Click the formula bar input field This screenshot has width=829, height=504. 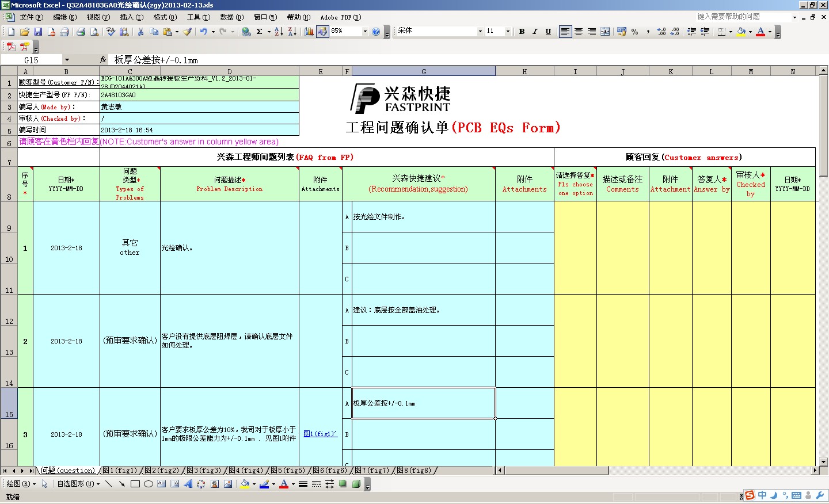pyautogui.click(x=467, y=60)
